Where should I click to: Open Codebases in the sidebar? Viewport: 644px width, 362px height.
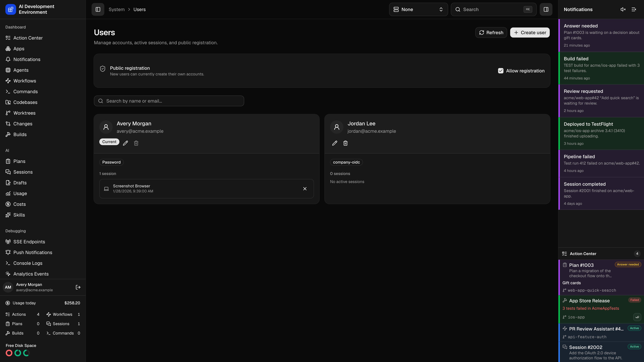pos(43,102)
